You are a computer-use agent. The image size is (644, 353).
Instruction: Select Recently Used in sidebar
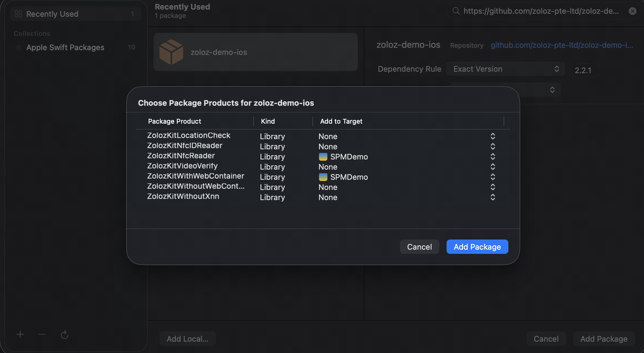pyautogui.click(x=76, y=14)
